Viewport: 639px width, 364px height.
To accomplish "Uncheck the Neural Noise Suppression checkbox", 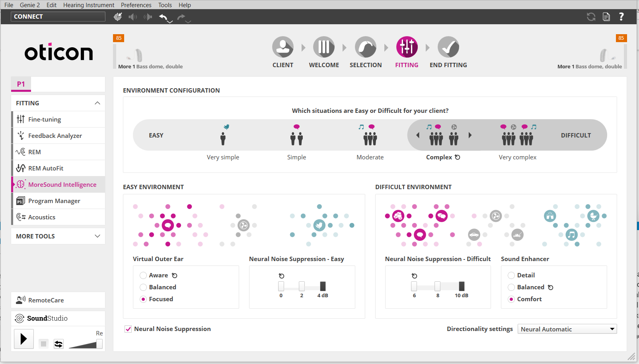I will (128, 329).
